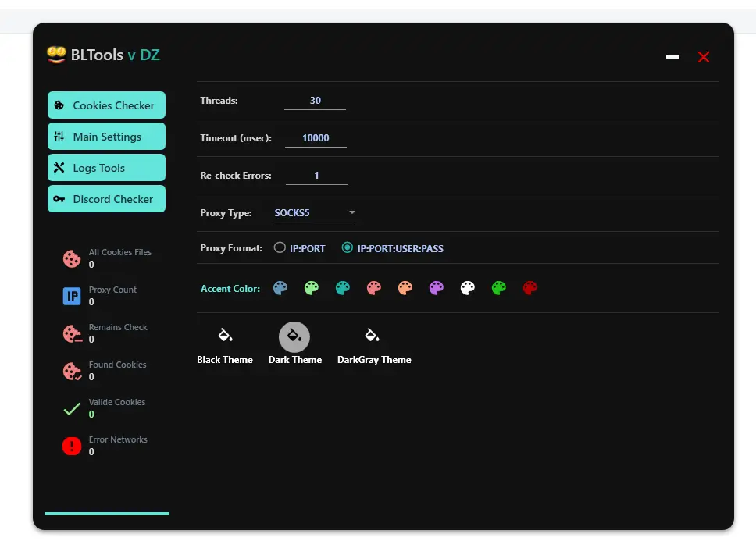Image resolution: width=756 pixels, height=548 pixels.
Task: Click the Error Networks warning icon
Action: [x=71, y=446]
